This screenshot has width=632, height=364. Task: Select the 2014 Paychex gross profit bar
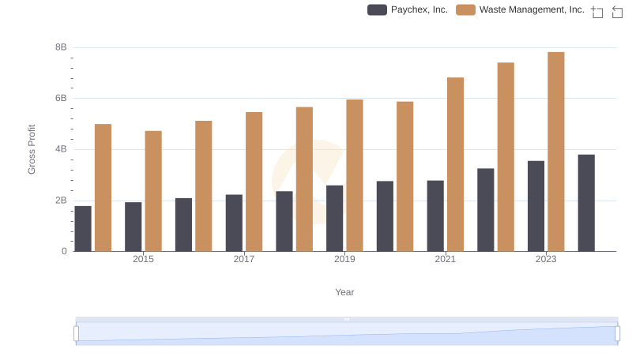83,229
